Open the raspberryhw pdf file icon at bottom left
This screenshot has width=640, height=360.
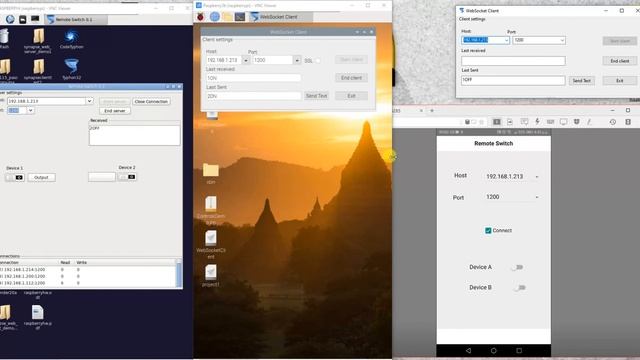tap(38, 317)
